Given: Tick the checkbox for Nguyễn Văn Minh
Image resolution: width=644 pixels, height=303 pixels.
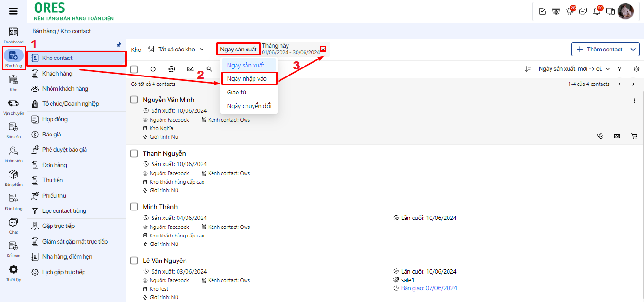Looking at the screenshot, I should click(134, 100).
